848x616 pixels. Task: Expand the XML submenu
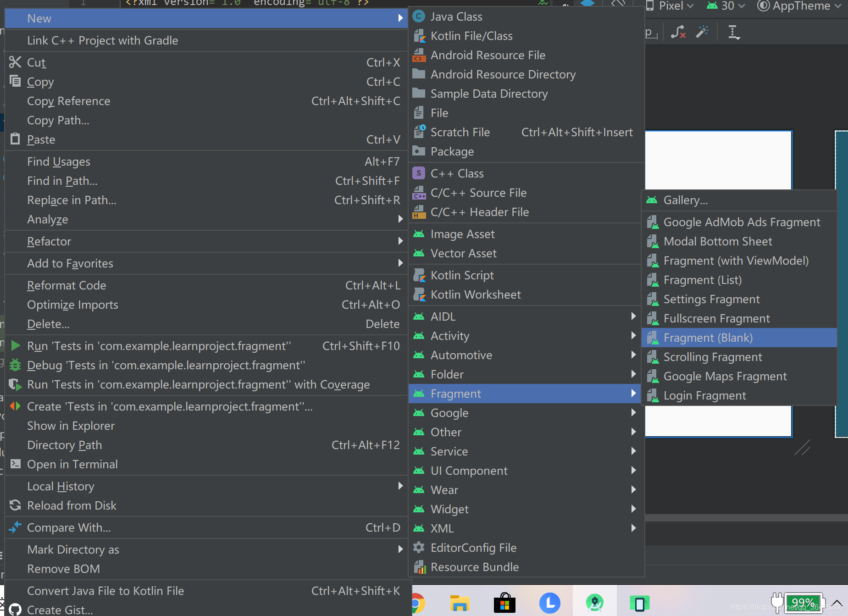[x=525, y=528]
